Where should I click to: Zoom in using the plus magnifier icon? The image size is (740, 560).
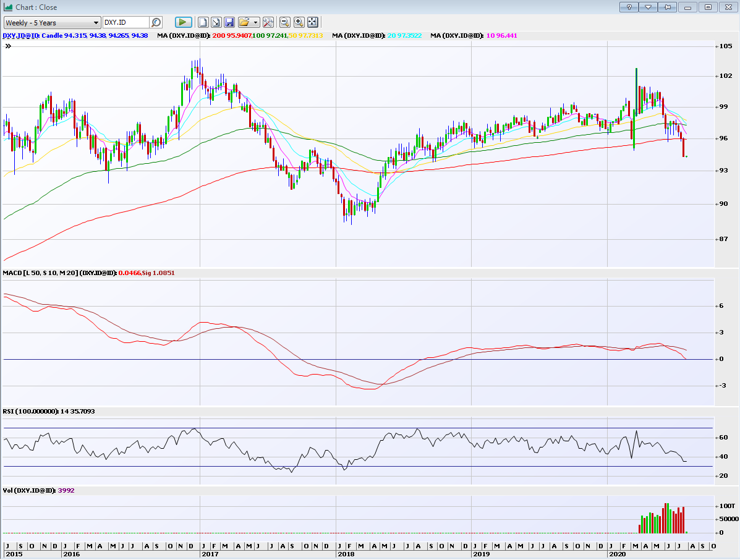(298, 22)
